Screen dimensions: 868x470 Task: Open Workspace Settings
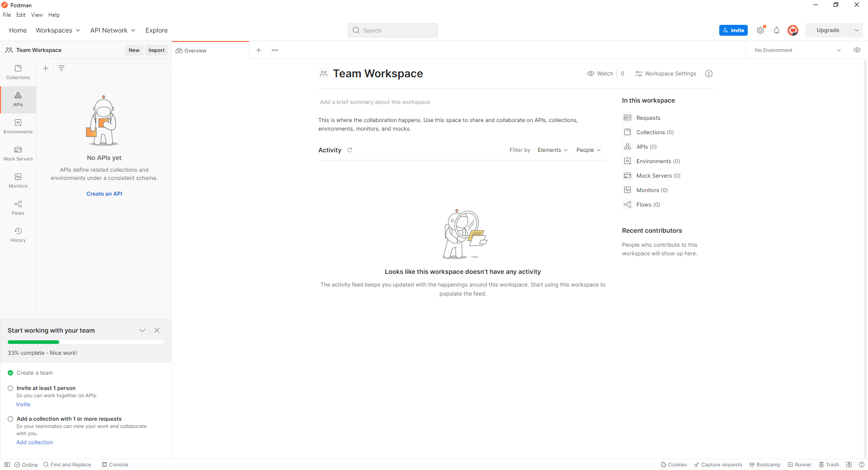point(665,74)
